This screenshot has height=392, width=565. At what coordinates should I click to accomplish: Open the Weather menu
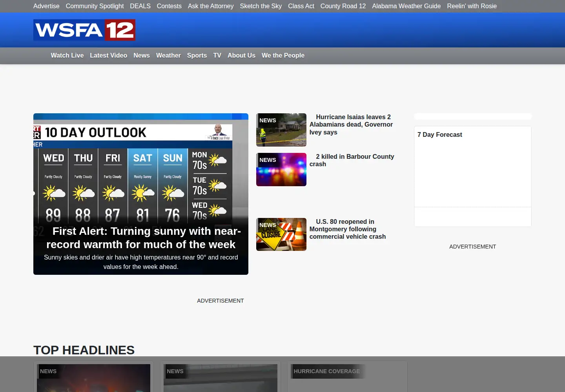(x=168, y=56)
